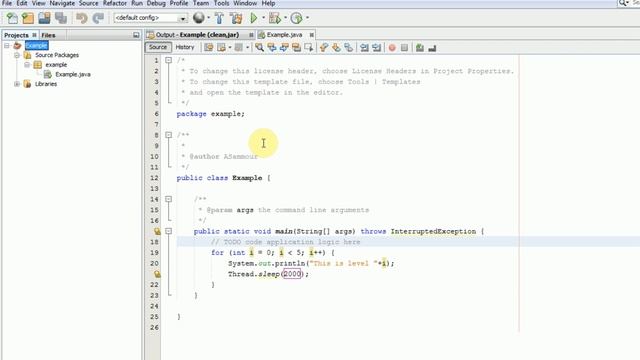Click the New Project toolbar icon

coord(28,18)
